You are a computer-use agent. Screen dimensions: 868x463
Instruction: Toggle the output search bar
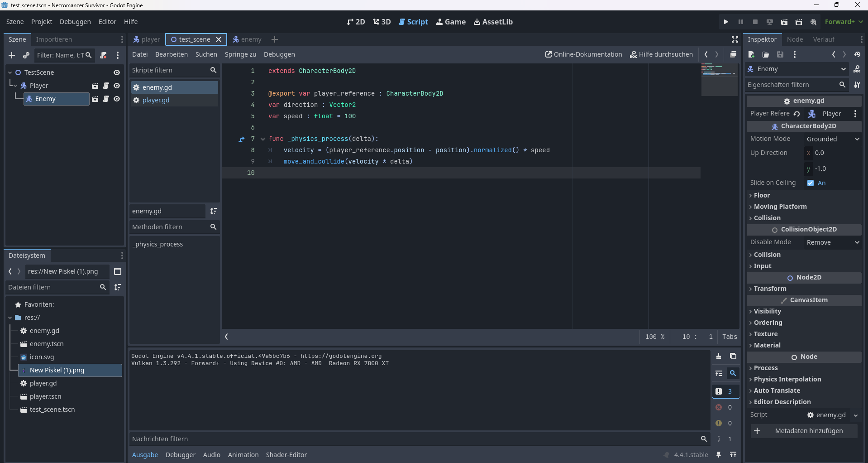tap(733, 373)
